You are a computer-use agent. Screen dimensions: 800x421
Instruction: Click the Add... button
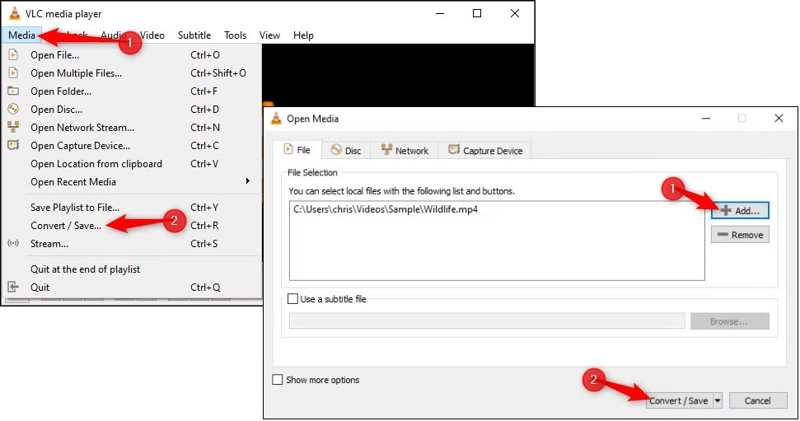point(740,210)
